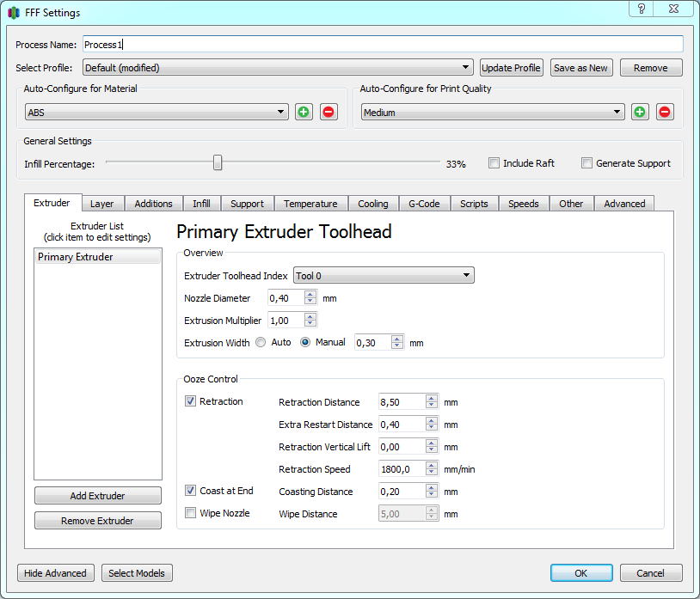Increase Nozzle Diameter with up arrow
Viewport: 700px width, 599px height.
310,295
